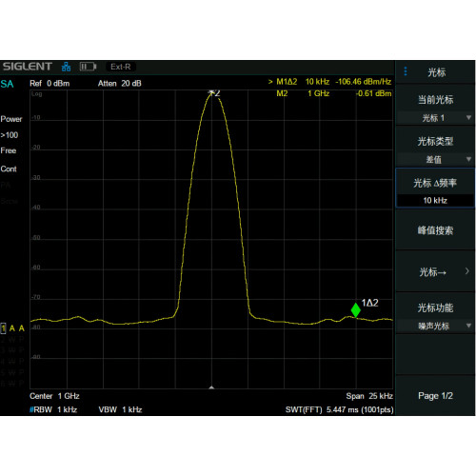Click the Log scale label
Image resolution: width=476 pixels, height=476 pixels.
pyautogui.click(x=36, y=94)
